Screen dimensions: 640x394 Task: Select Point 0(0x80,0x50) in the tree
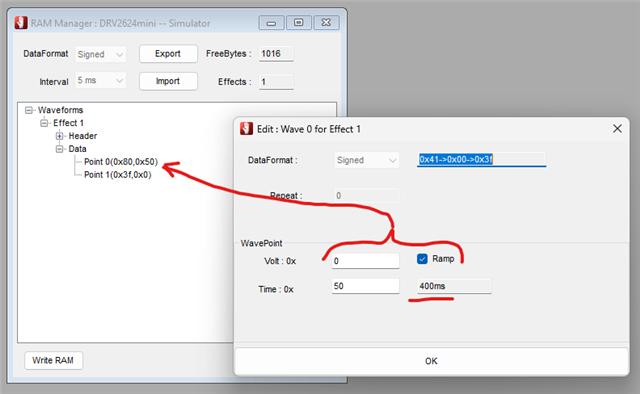[x=121, y=162]
